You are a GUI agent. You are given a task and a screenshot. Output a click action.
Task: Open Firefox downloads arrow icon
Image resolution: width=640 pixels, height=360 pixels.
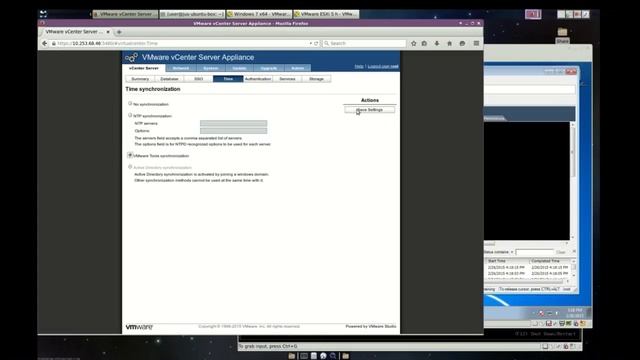437,43
